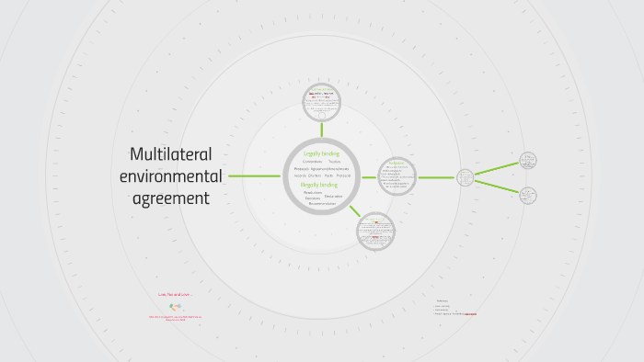This screenshot has height=362, width=644.
Task: Click the 'Multilateral environmental agreement' title
Action: [x=171, y=176]
